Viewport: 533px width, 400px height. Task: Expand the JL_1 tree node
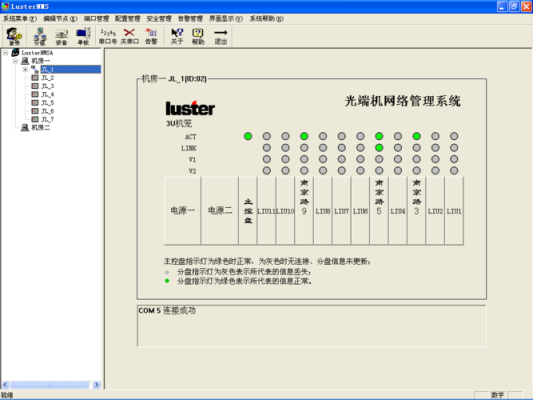(25, 69)
